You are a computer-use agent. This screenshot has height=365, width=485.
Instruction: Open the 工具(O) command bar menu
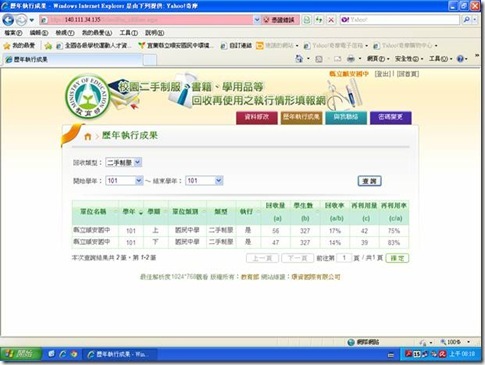(x=440, y=59)
